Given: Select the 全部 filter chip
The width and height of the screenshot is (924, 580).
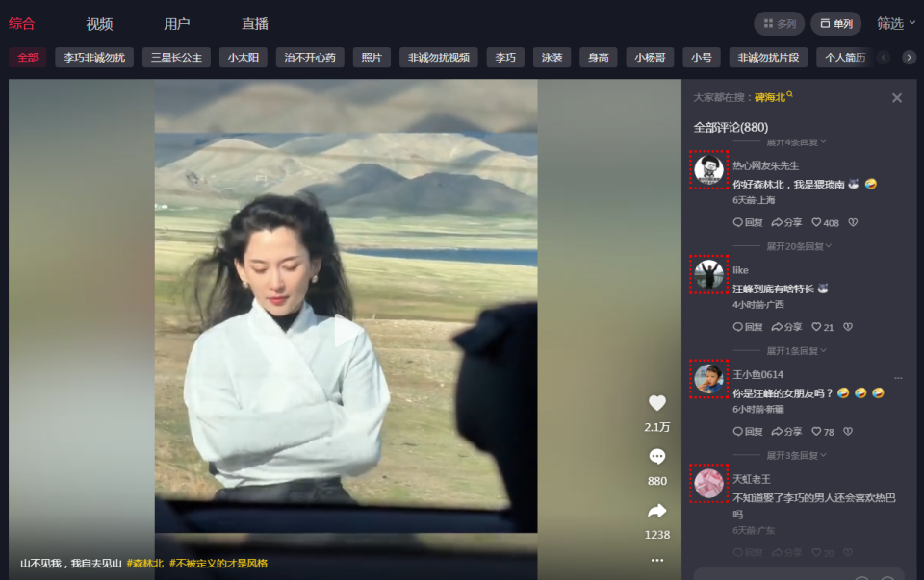Looking at the screenshot, I should (x=28, y=57).
